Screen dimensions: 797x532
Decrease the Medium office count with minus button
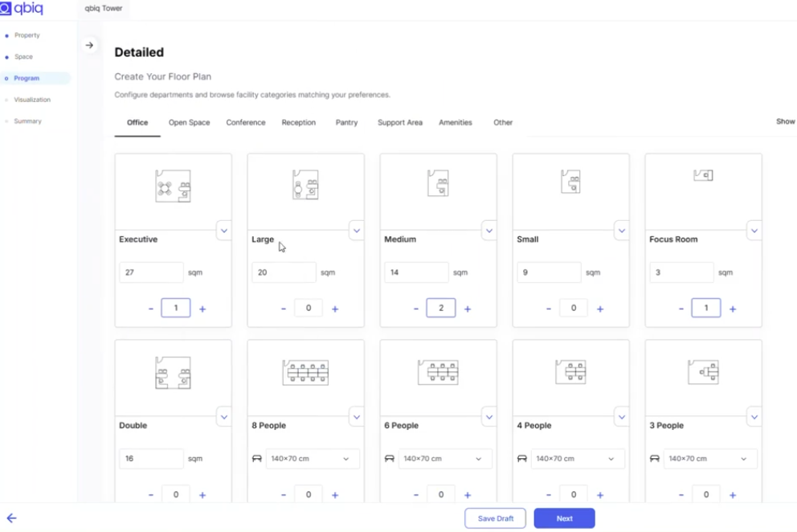click(x=415, y=308)
